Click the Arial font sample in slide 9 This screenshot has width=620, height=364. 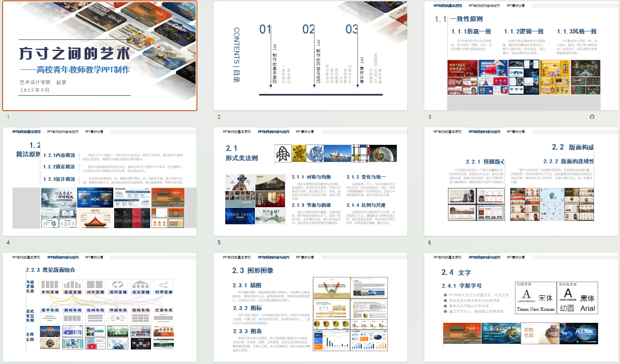(x=587, y=308)
